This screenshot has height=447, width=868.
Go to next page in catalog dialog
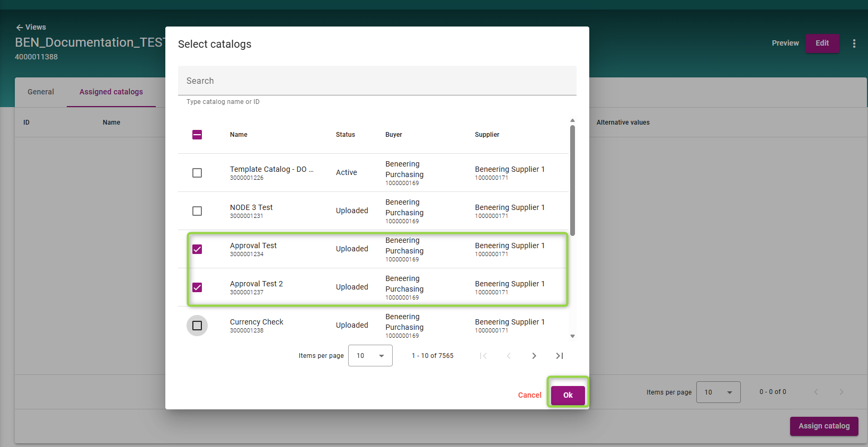point(534,356)
